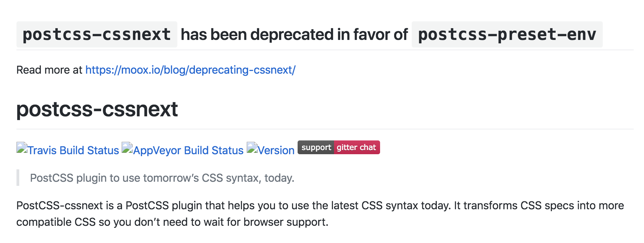The height and width of the screenshot is (243, 644).
Task: Click the paragraph beginning "PostCSS-cssnext is a PostCSS plugin"
Action: (x=320, y=214)
